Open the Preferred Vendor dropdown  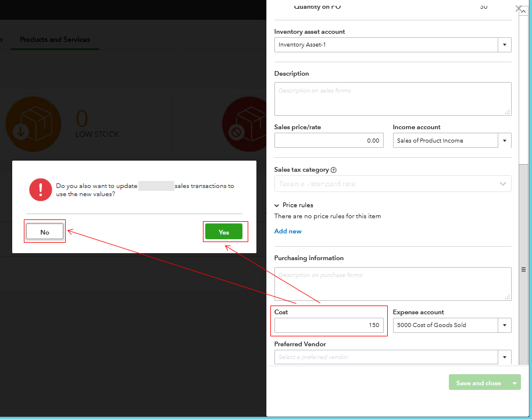504,357
